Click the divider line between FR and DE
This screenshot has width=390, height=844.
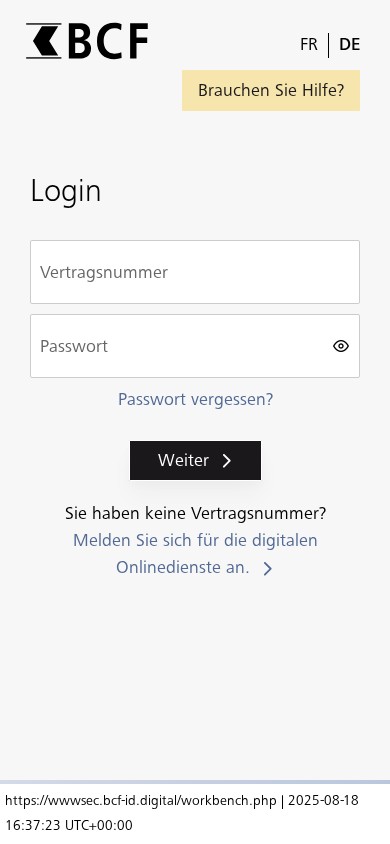[x=328, y=45]
